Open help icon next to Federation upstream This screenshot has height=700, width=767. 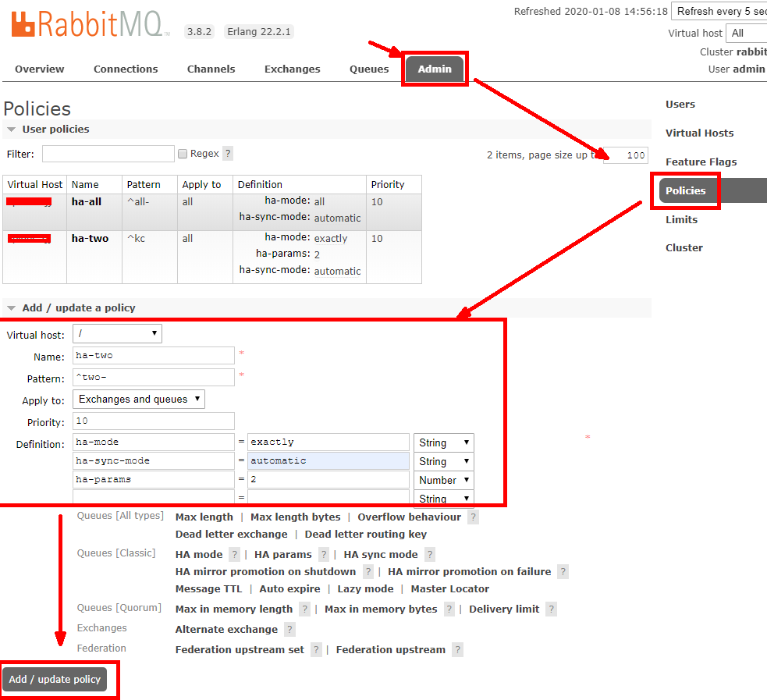[457, 649]
